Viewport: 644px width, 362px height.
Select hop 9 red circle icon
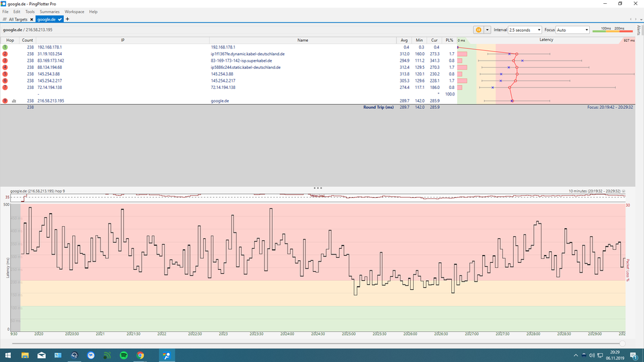pos(5,100)
